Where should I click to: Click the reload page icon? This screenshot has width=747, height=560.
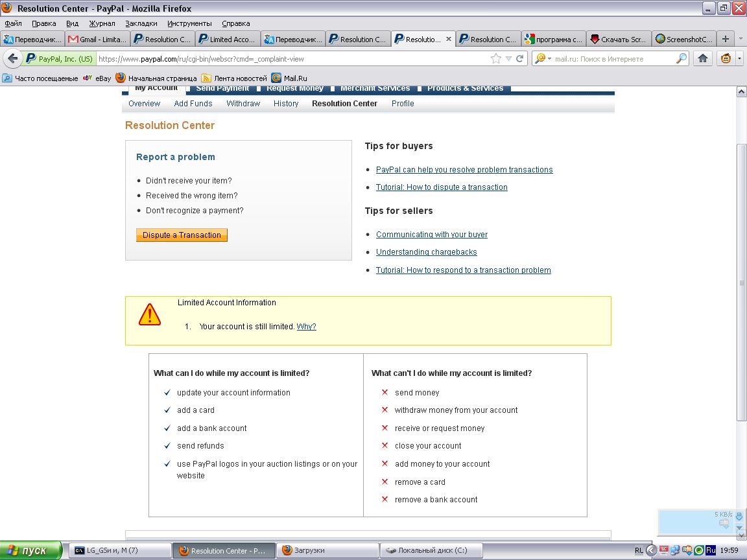520,58
